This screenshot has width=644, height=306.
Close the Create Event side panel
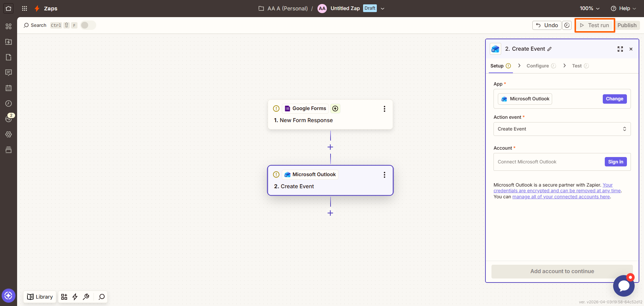click(x=631, y=49)
